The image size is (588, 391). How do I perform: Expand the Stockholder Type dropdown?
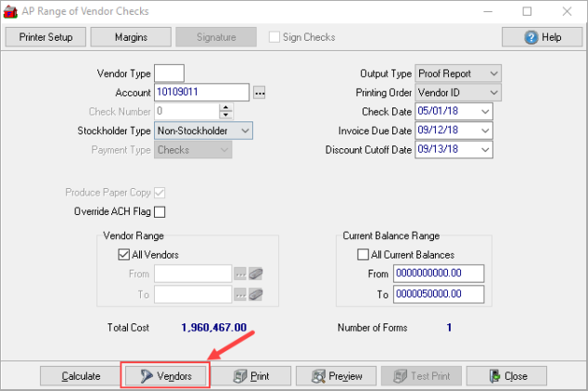point(245,132)
